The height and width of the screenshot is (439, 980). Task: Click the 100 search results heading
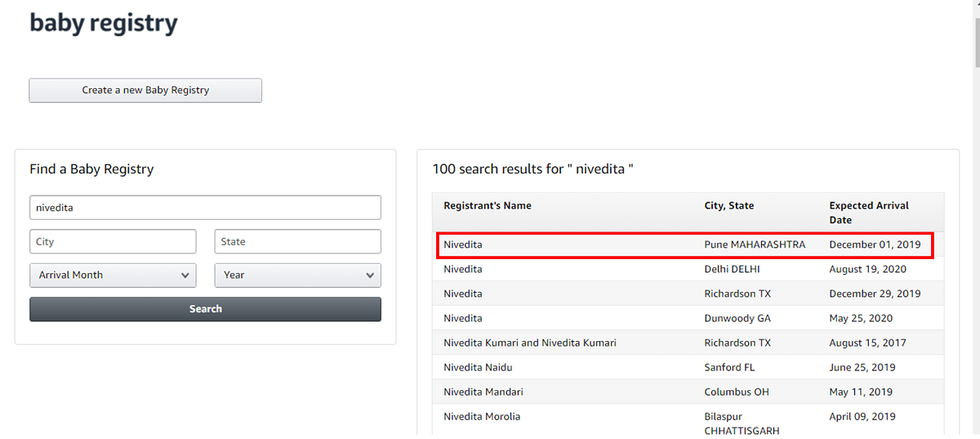[533, 169]
